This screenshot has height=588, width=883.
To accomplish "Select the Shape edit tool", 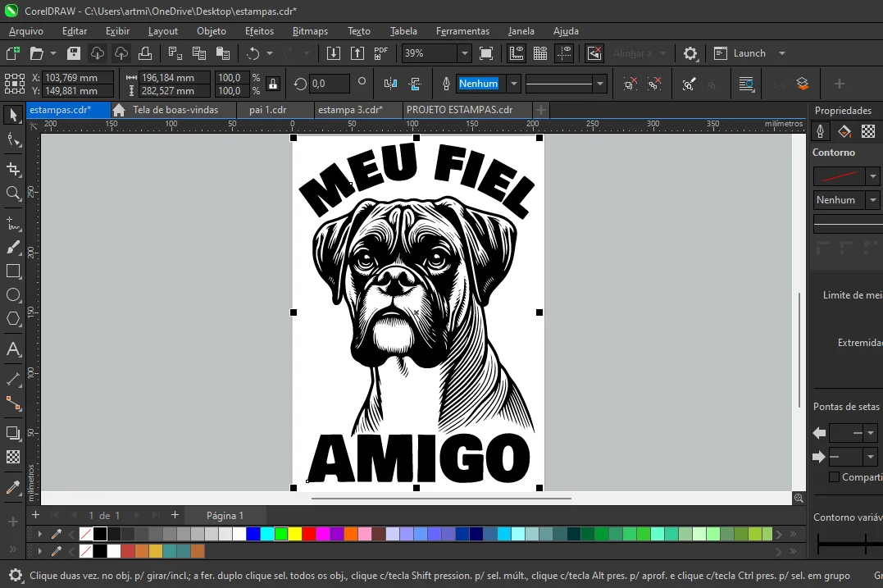I will coord(13,139).
